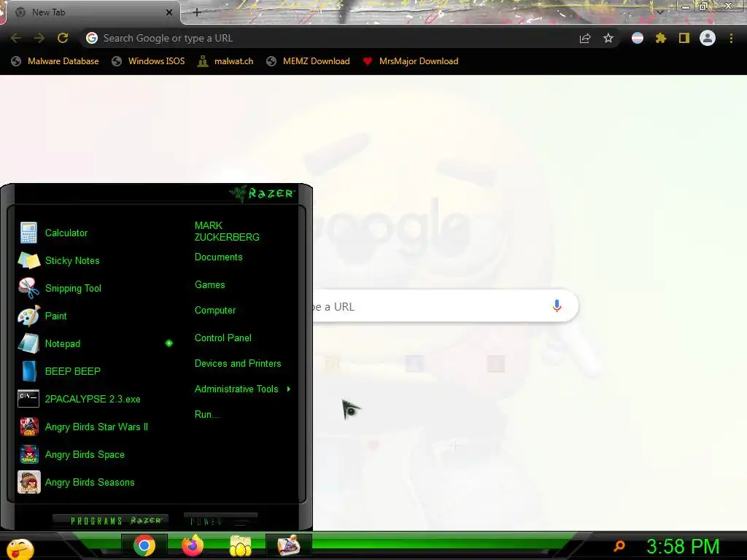Select MARK ZUCKERBERG user folder
The height and width of the screenshot is (560, 747).
227,231
